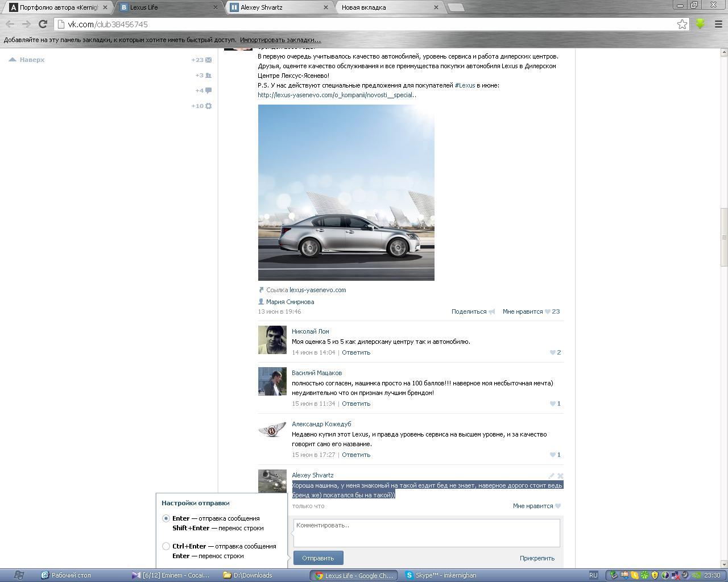Open the +23 messages envelope counter

202,60
